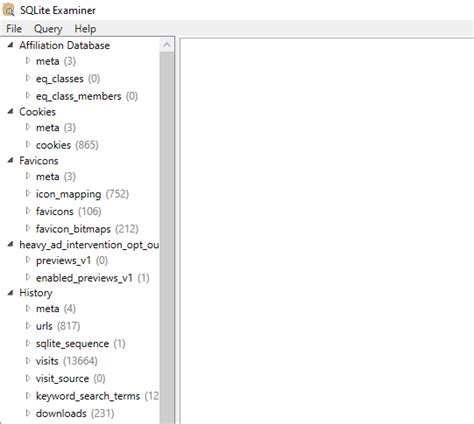
Task: Open the Help menu
Action: [85, 29]
